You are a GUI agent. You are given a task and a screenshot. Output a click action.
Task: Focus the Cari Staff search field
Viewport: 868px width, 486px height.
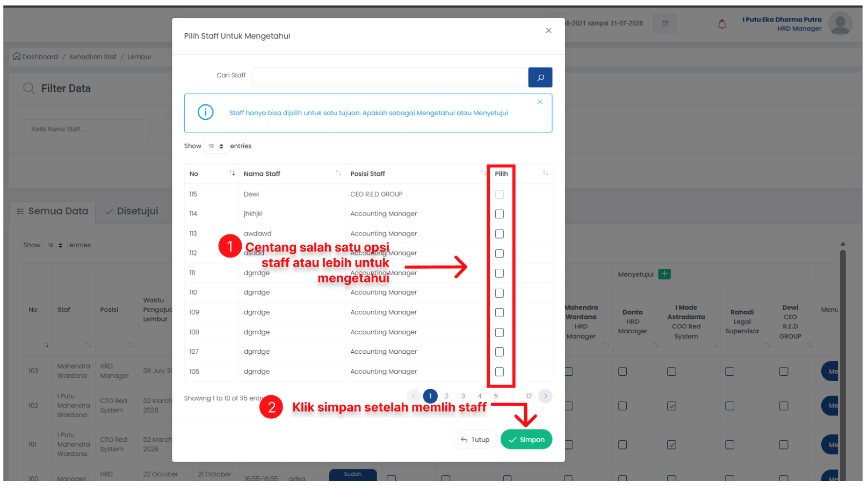pos(390,77)
